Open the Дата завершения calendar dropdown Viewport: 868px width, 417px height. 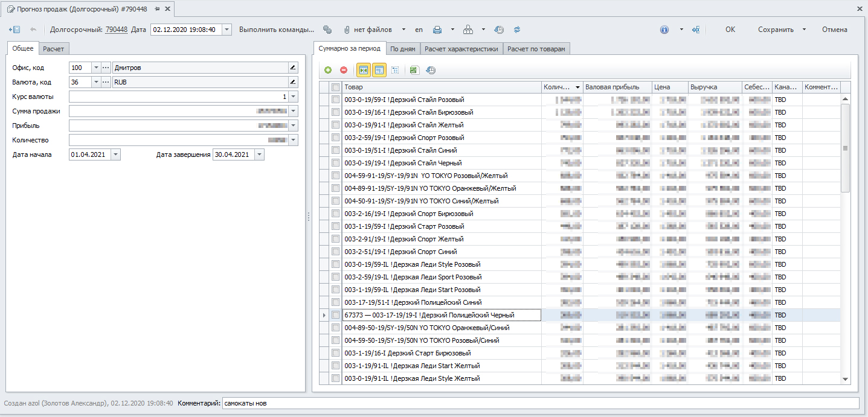[x=259, y=154]
